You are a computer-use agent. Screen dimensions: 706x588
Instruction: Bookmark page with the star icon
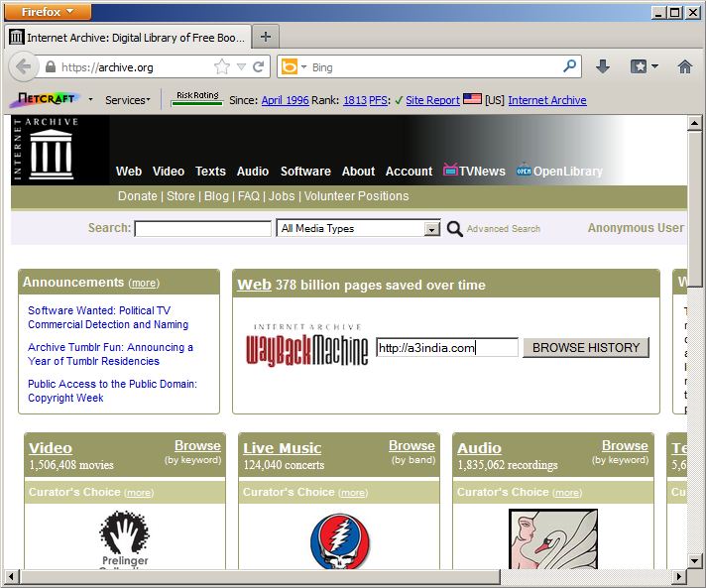tap(222, 67)
